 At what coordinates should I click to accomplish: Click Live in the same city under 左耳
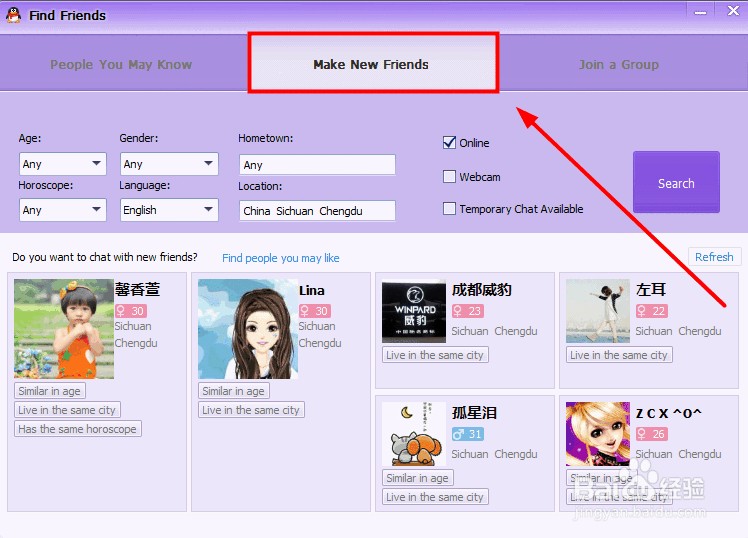(x=619, y=355)
